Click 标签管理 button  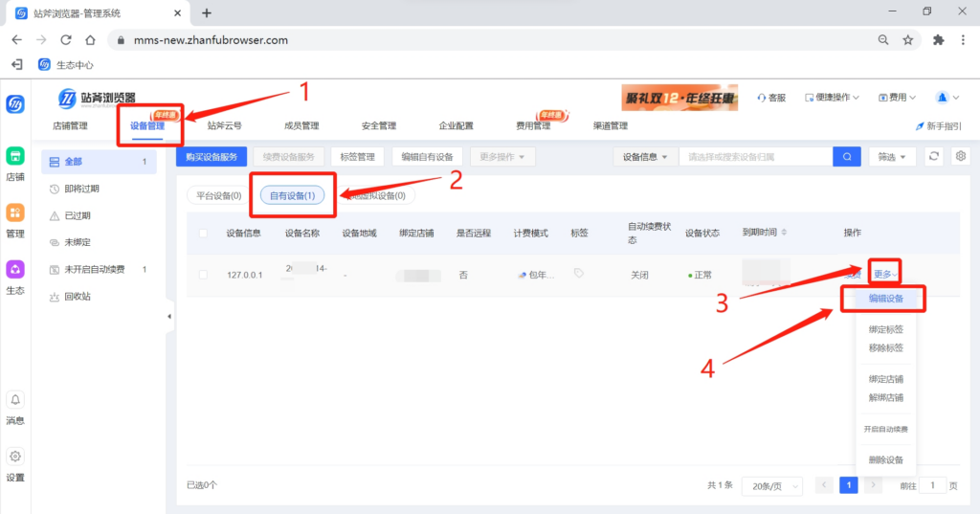coord(358,157)
